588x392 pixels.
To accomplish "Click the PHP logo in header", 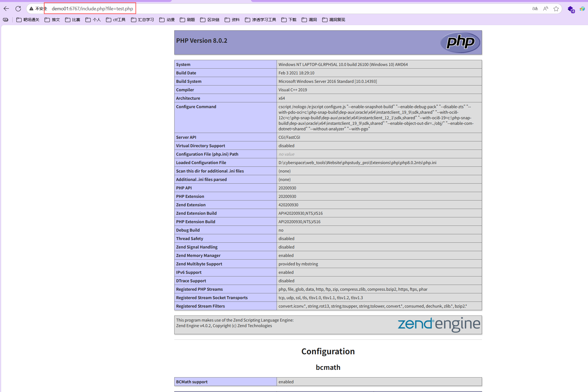I will [x=460, y=42].
